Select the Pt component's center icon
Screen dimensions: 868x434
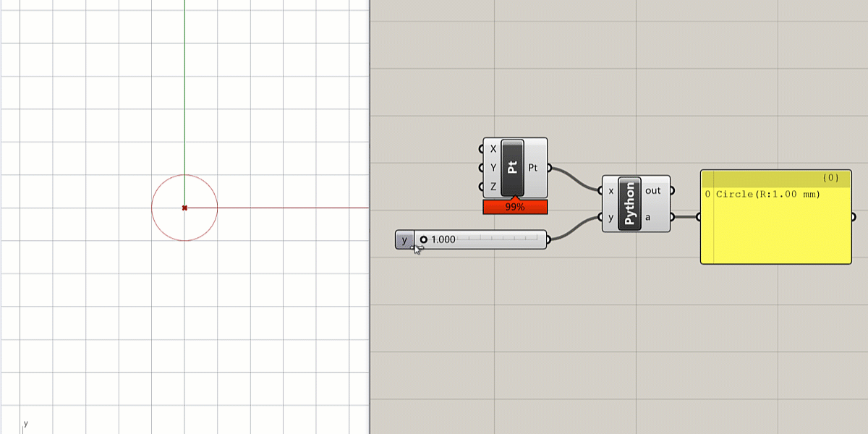(x=512, y=168)
